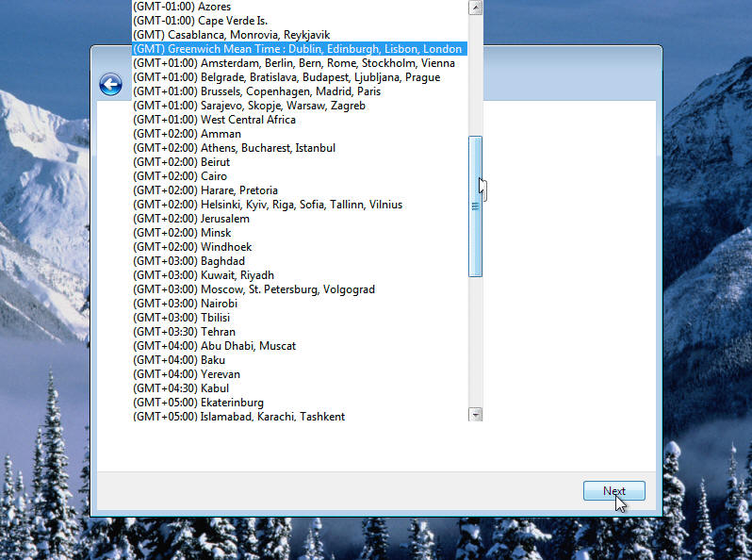Viewport: 752px width, 560px height.
Task: Click the scrollbar down arrow
Action: pos(475,414)
